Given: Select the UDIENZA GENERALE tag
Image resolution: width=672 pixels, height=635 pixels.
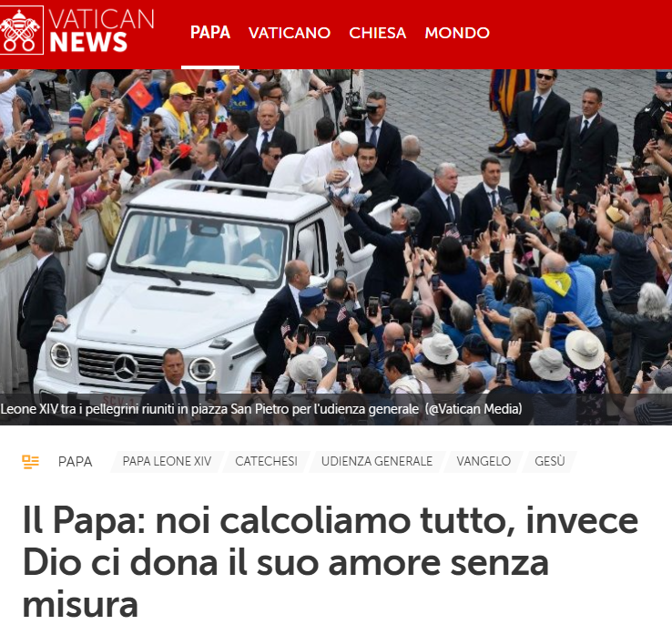Looking at the screenshot, I should click(x=377, y=461).
